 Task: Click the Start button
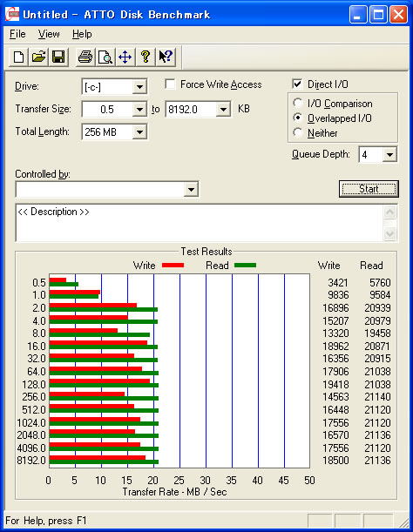[369, 189]
